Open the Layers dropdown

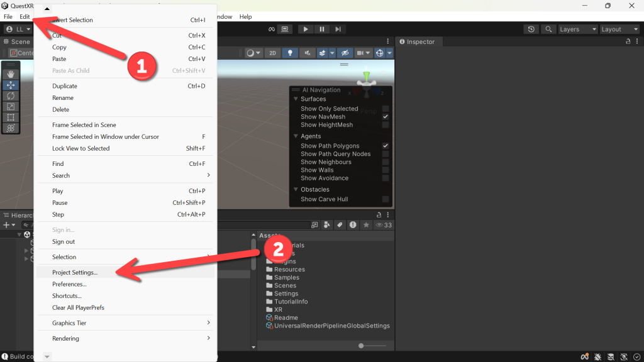coord(577,29)
